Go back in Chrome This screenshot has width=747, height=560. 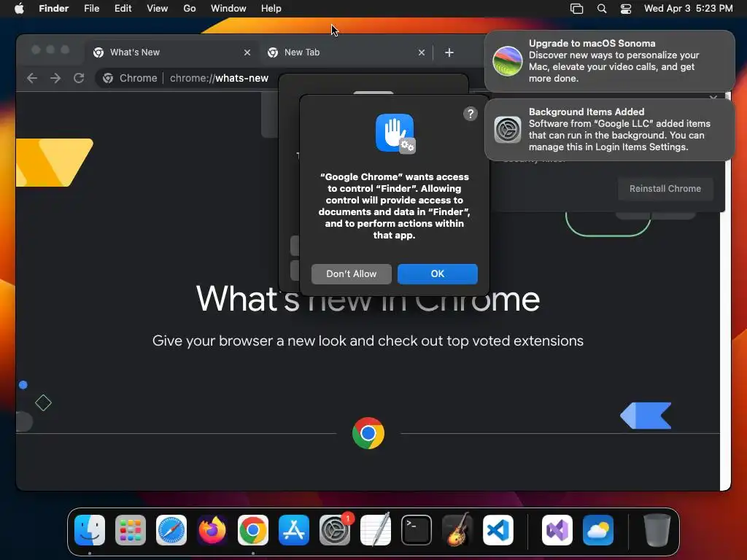32,78
